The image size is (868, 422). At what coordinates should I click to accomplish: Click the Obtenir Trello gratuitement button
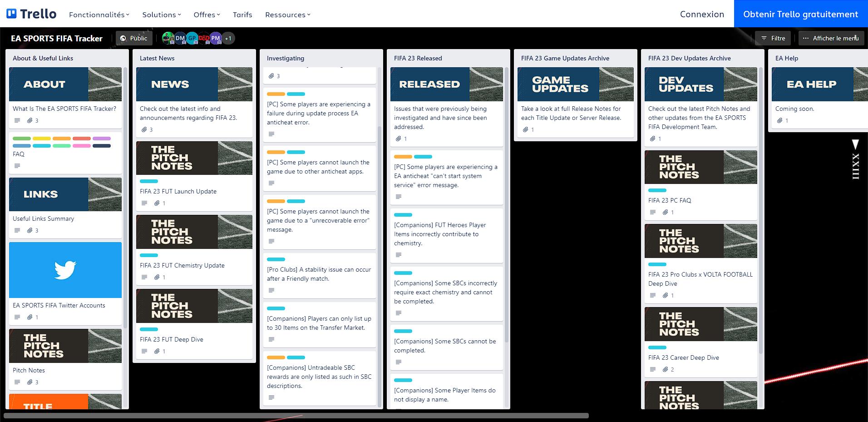tap(800, 14)
